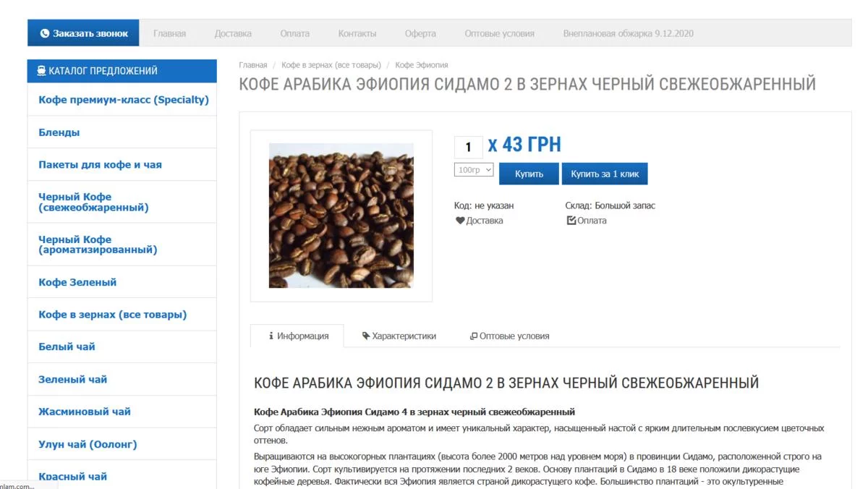Click the heart icon next to Доставка
Image resolution: width=868 pixels, height=489 pixels.
coord(460,221)
